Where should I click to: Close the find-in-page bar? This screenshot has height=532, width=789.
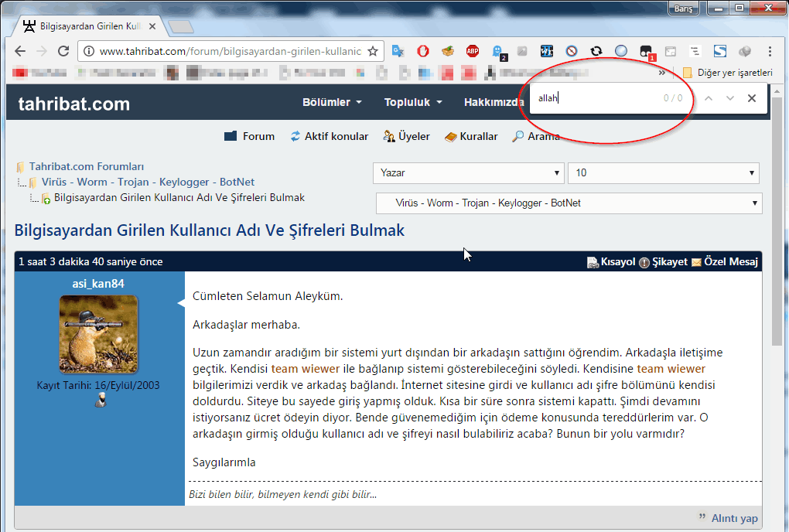click(752, 98)
